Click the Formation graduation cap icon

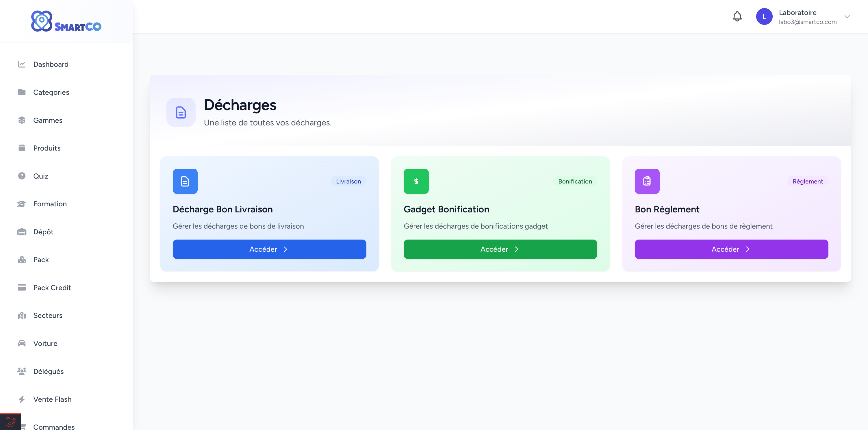click(22, 204)
